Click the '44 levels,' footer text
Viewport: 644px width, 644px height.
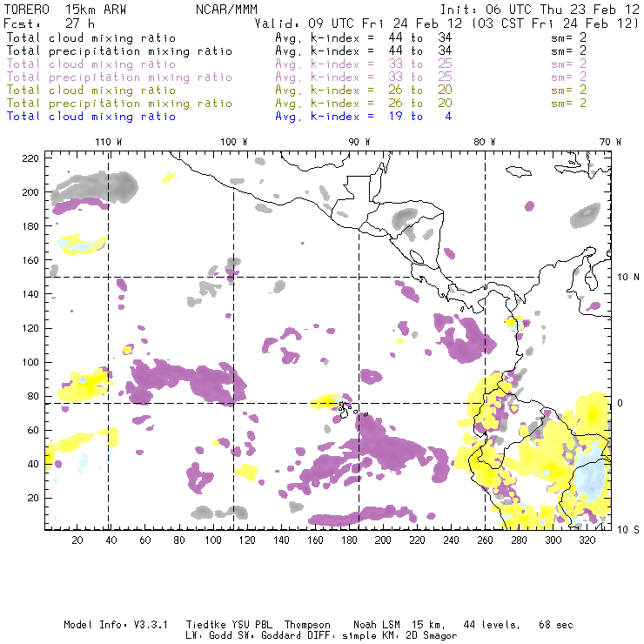click(492, 625)
